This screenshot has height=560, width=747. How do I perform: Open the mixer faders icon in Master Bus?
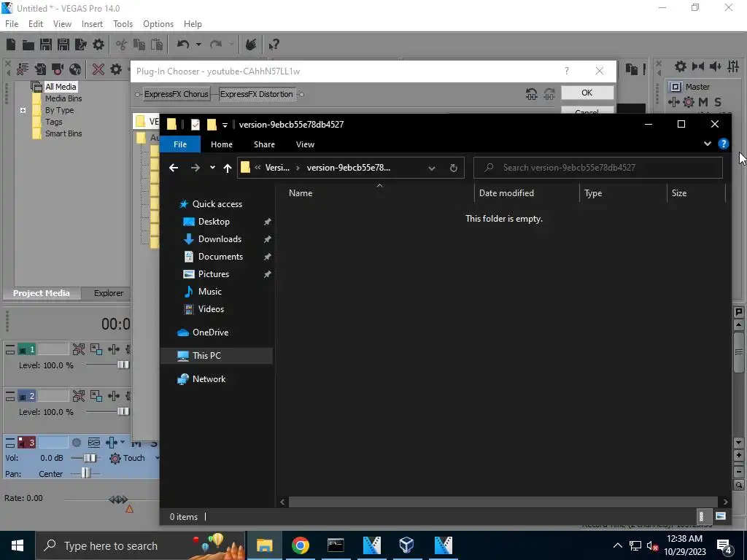click(734, 66)
